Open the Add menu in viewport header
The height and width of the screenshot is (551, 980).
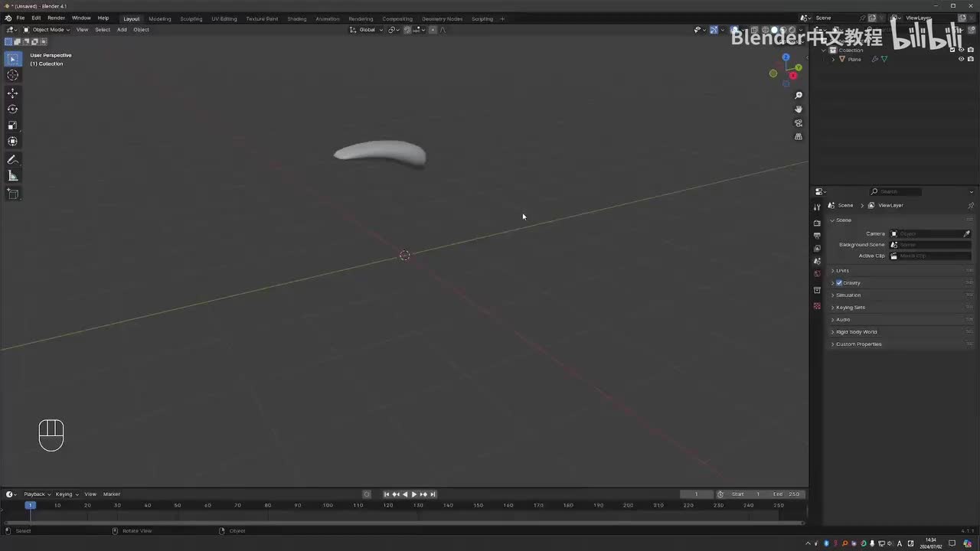click(x=122, y=30)
